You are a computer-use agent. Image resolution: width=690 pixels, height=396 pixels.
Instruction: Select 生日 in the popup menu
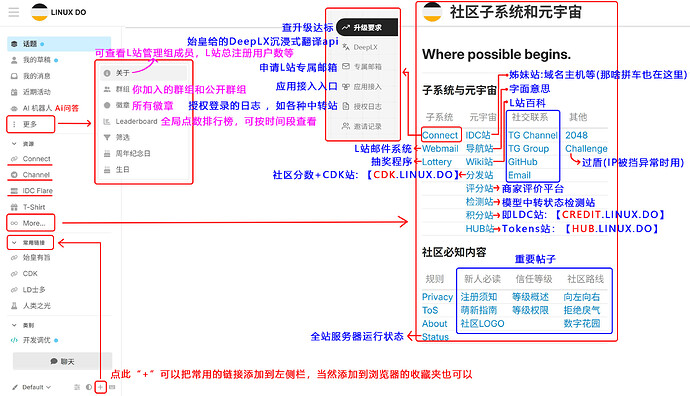[122, 169]
